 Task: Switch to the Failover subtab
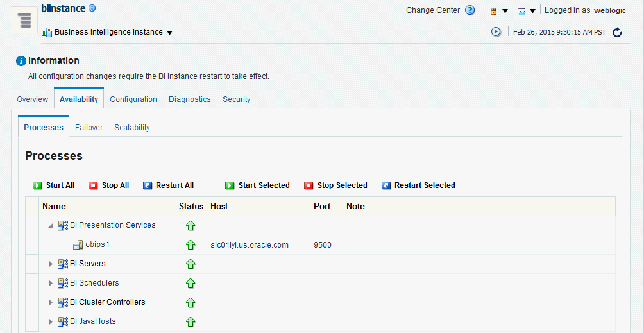[x=89, y=127]
